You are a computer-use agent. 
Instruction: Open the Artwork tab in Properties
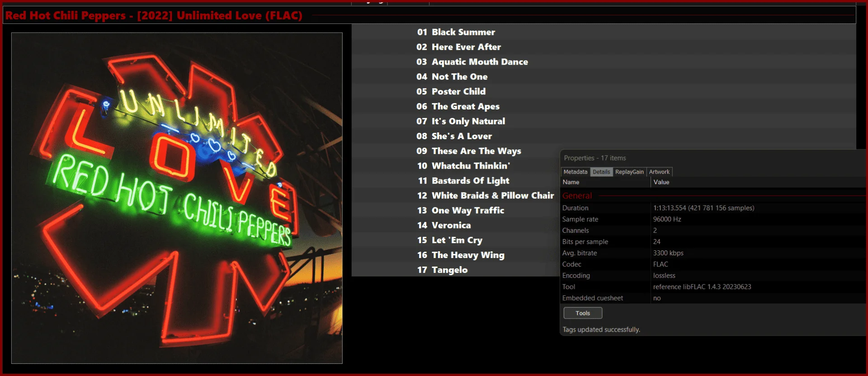pos(659,172)
